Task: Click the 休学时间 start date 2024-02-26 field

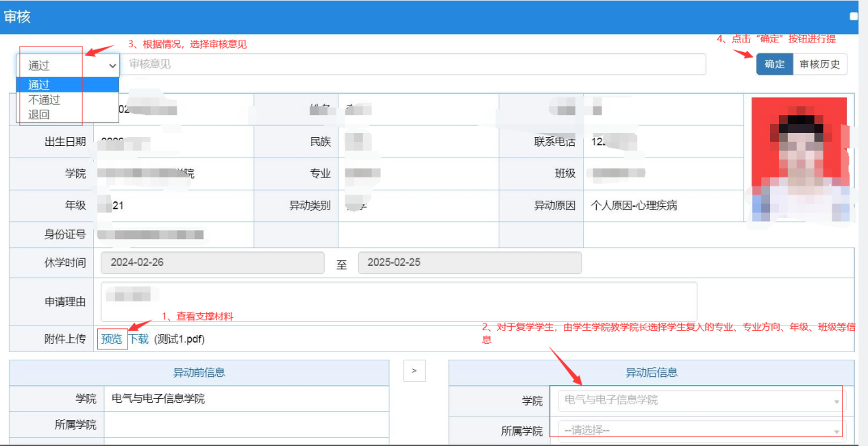Action: coord(212,263)
